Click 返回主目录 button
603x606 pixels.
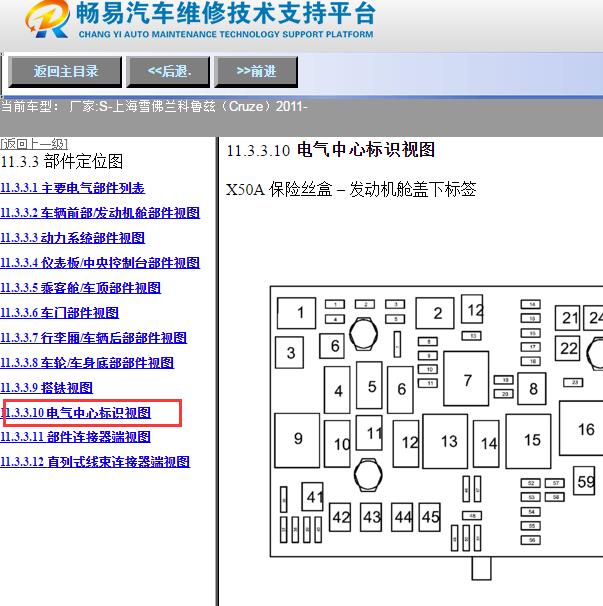65,71
